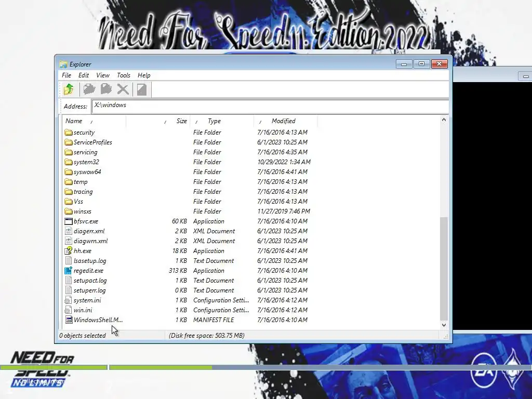Minimize the Explorer window
The height and width of the screenshot is (399, 532).
click(404, 64)
